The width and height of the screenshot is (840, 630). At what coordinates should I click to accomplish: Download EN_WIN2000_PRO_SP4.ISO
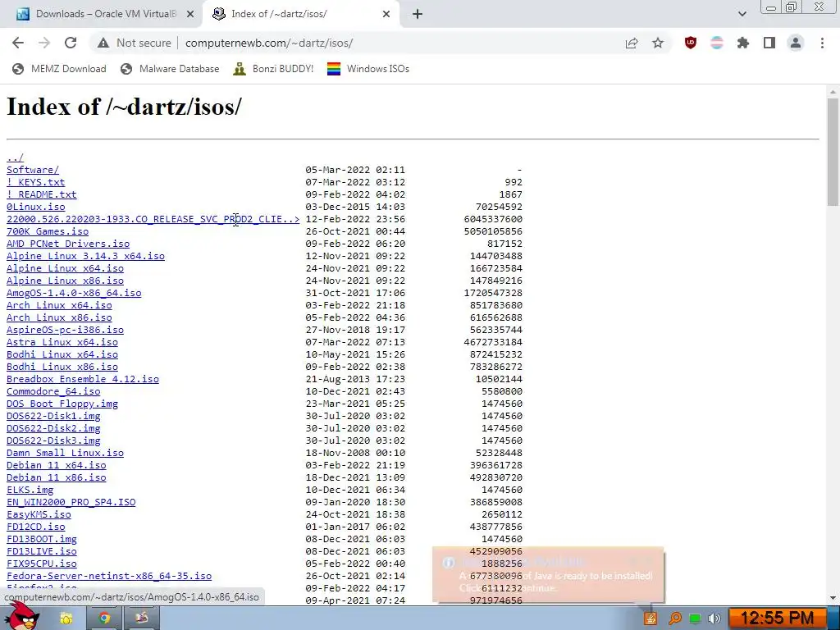pyautogui.click(x=71, y=503)
